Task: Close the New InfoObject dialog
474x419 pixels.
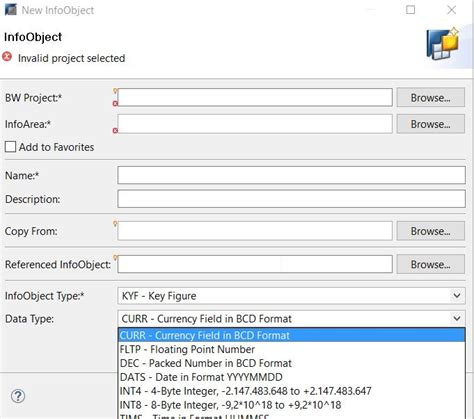Action: [x=451, y=10]
